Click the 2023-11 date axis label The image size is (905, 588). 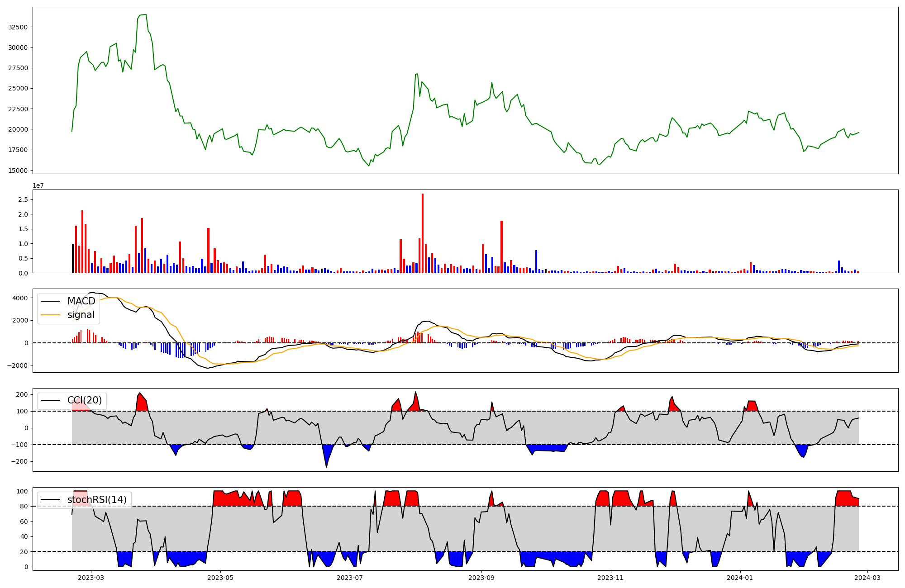click(611, 578)
